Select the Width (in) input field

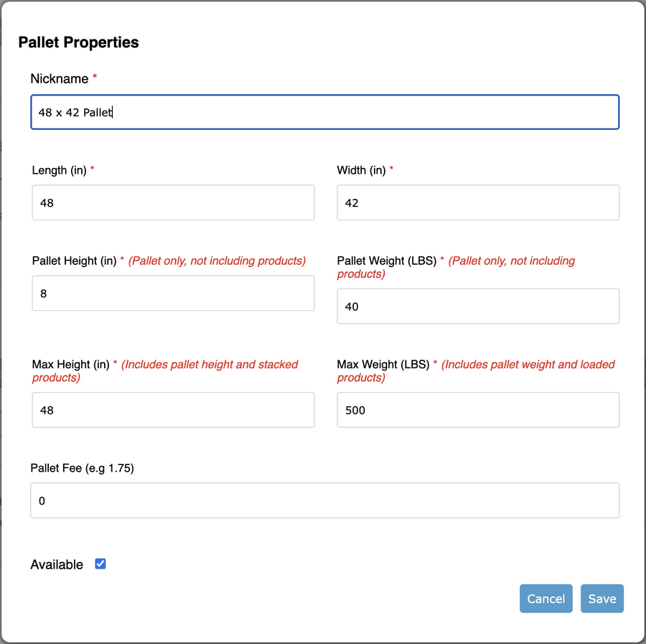[x=478, y=203]
